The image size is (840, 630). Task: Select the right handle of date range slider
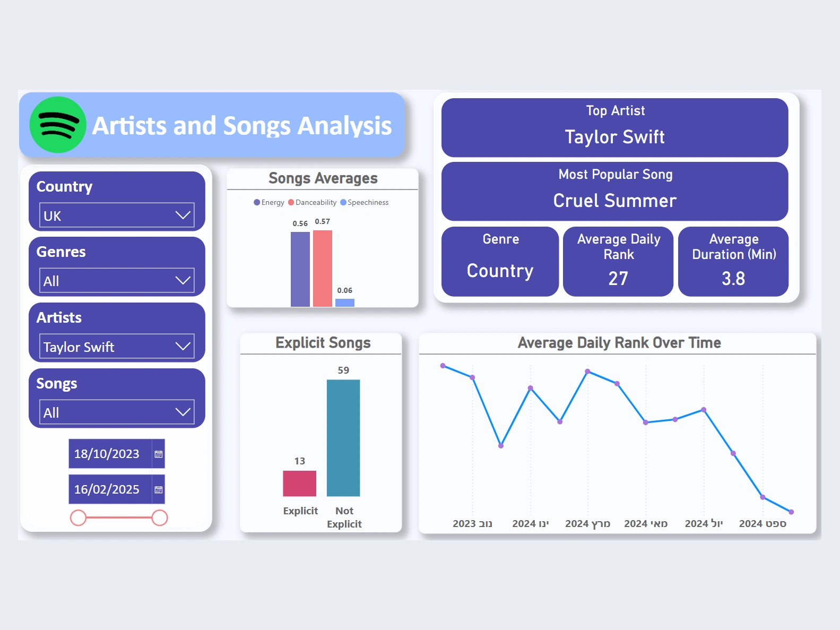point(160,517)
